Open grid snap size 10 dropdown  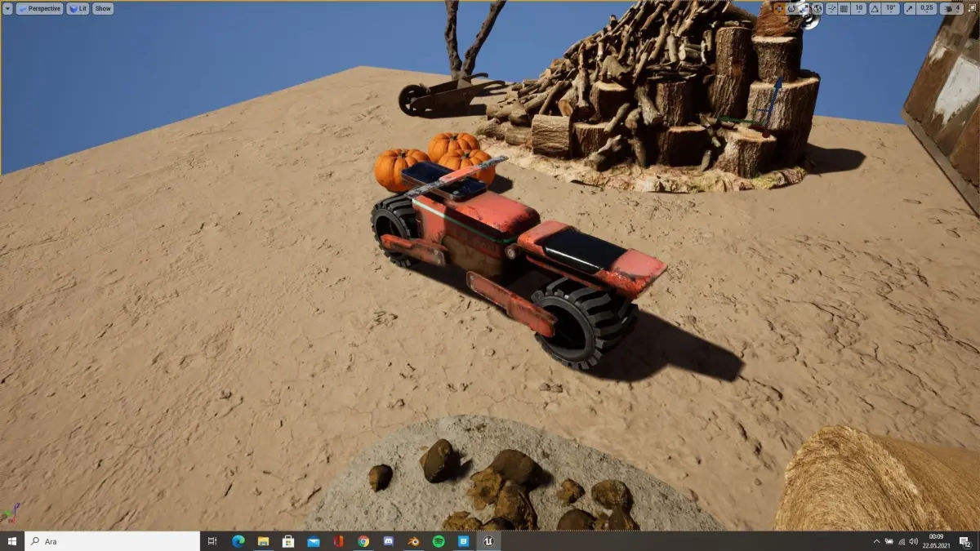tap(859, 8)
